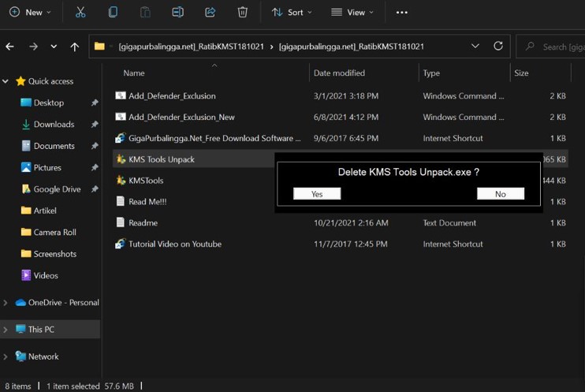This screenshot has width=585, height=392.
Task: Click the Copy icon in toolbar
Action: point(113,13)
